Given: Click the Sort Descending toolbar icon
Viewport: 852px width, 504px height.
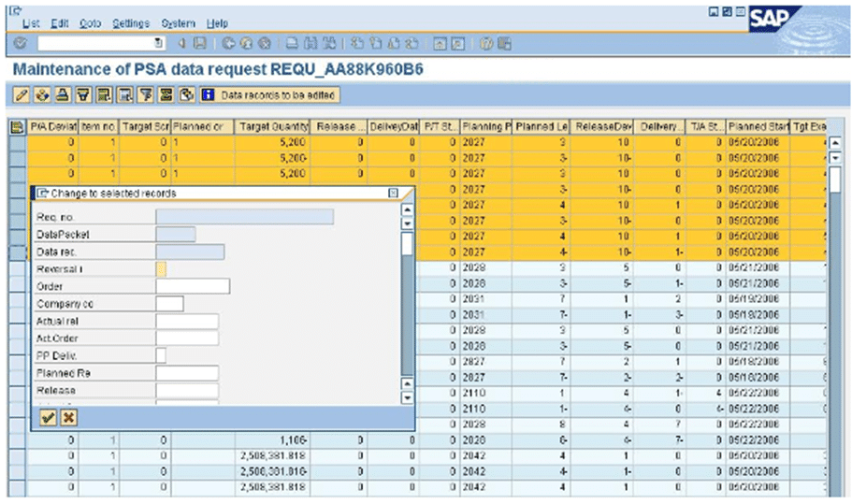Looking at the screenshot, I should click(x=83, y=95).
